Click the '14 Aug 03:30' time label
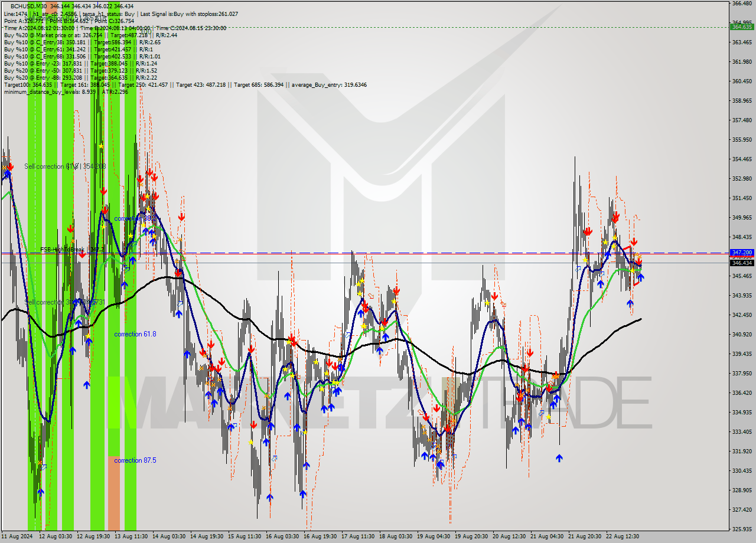 (x=169, y=537)
